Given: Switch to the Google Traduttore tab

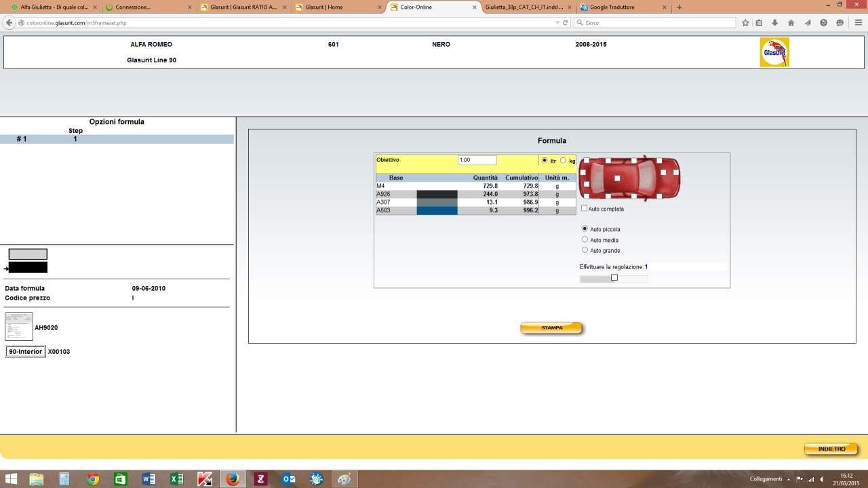Looking at the screenshot, I should [623, 7].
